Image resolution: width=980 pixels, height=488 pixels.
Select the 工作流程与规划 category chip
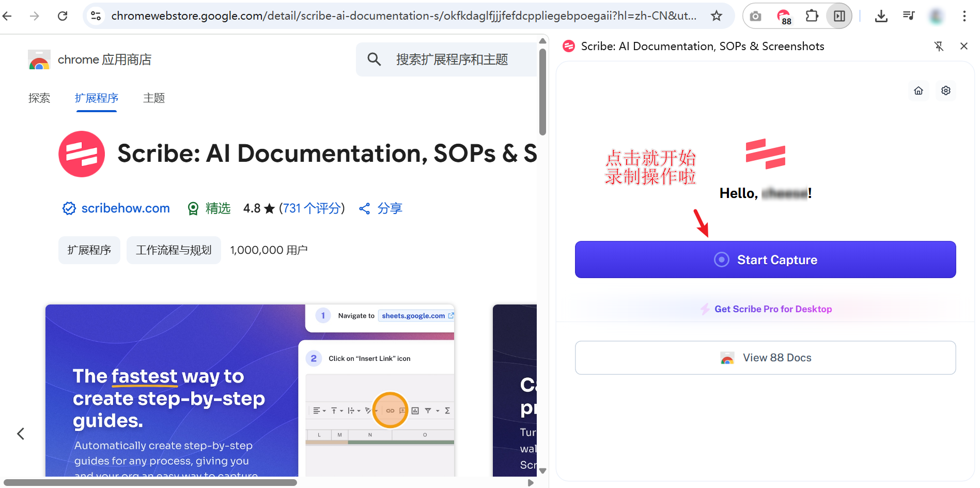[x=174, y=250]
